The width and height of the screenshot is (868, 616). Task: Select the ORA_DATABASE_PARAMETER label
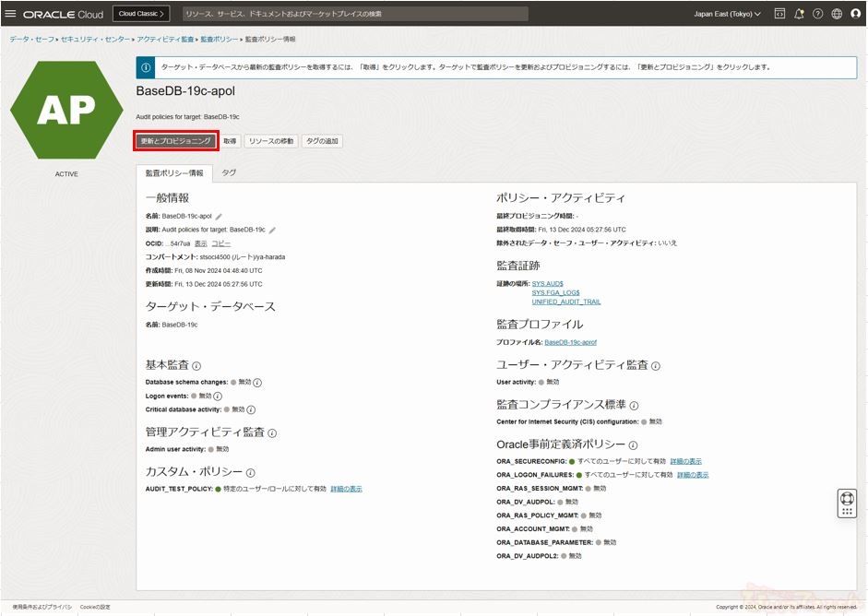pyautogui.click(x=545, y=542)
